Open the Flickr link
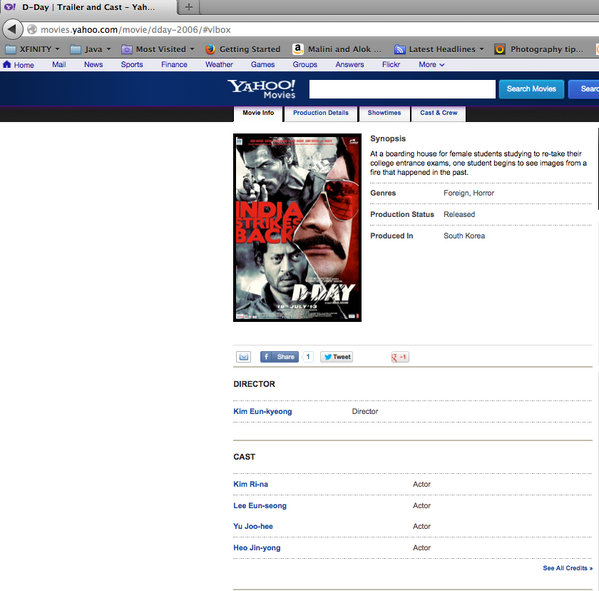This screenshot has width=599, height=591. 391,65
